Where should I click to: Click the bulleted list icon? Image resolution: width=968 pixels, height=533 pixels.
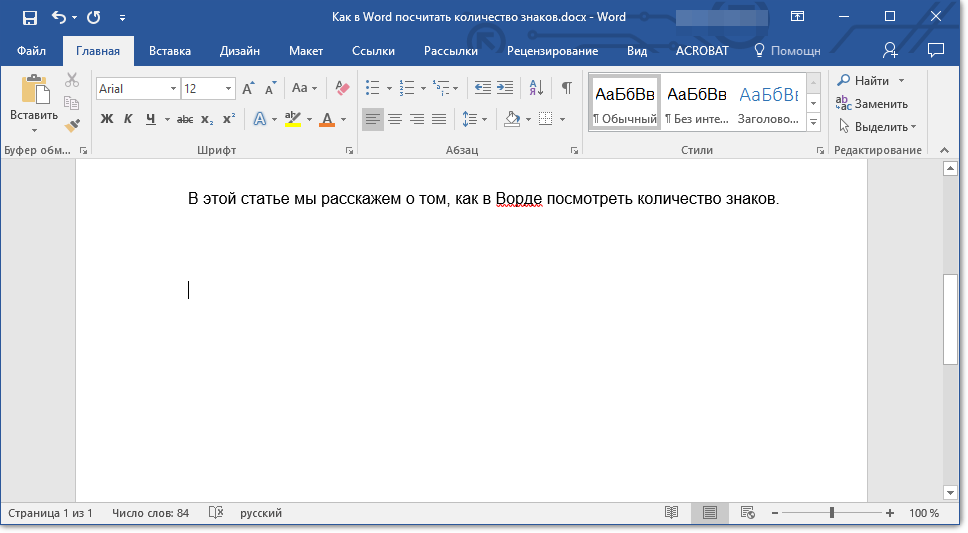pos(373,88)
